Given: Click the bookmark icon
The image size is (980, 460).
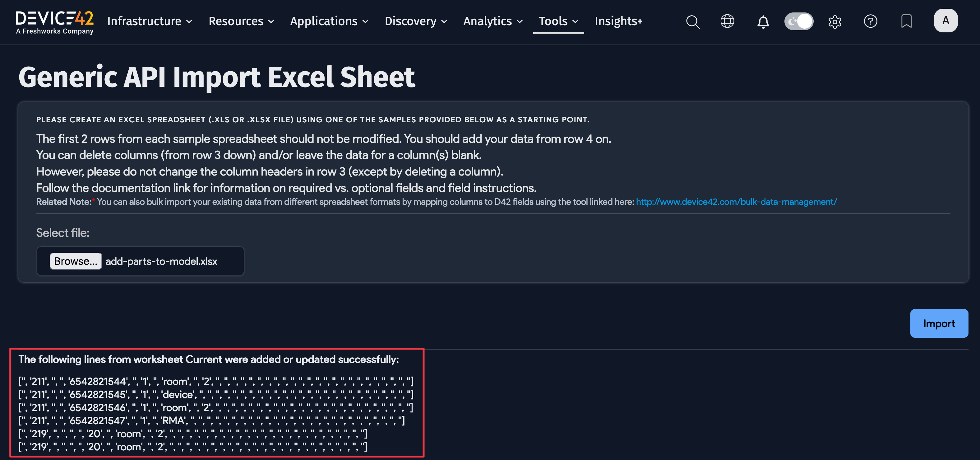Looking at the screenshot, I should (907, 22).
